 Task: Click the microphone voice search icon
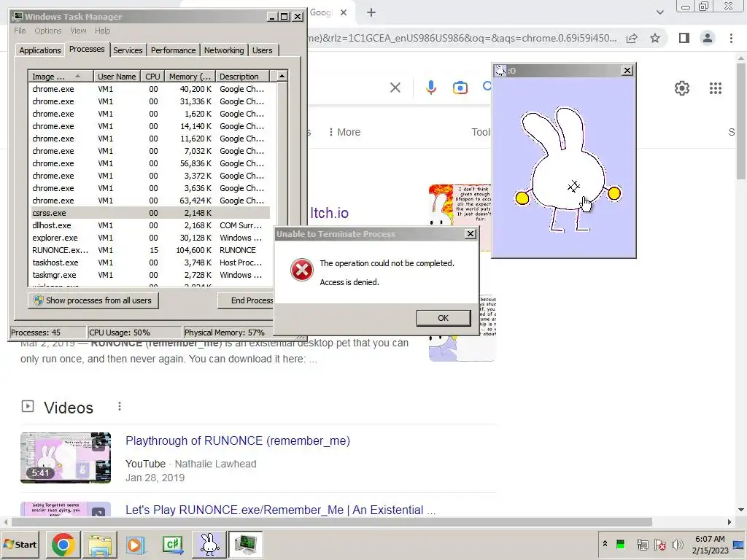click(430, 87)
